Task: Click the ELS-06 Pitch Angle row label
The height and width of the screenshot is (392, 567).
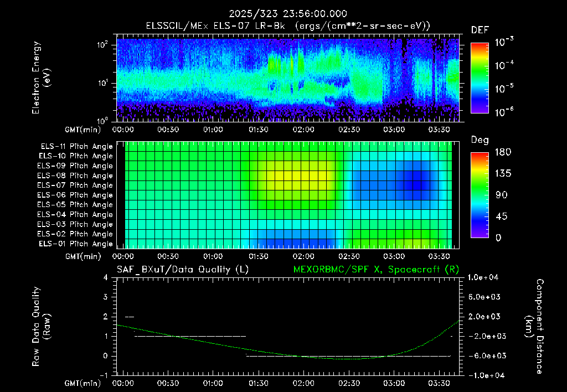Action: (x=75, y=195)
